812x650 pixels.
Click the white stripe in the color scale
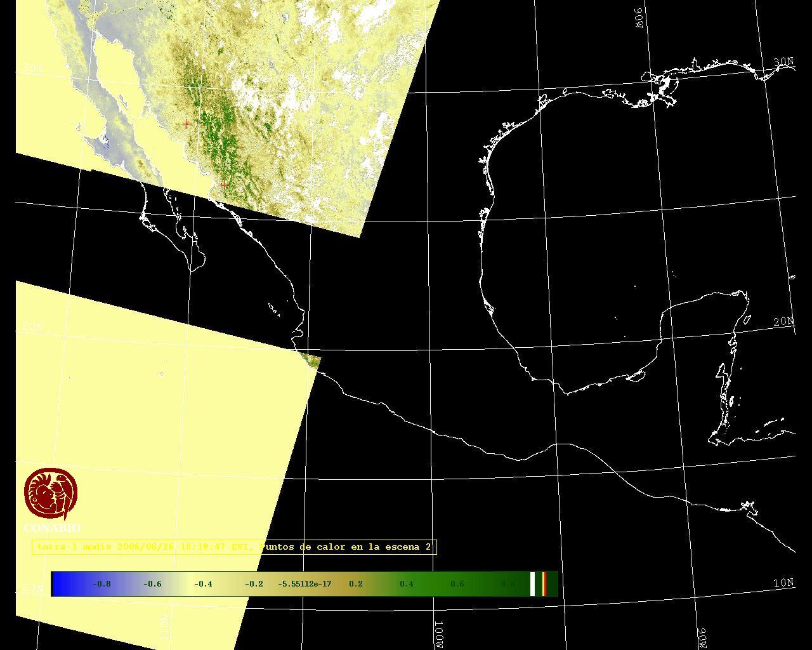pos(533,584)
